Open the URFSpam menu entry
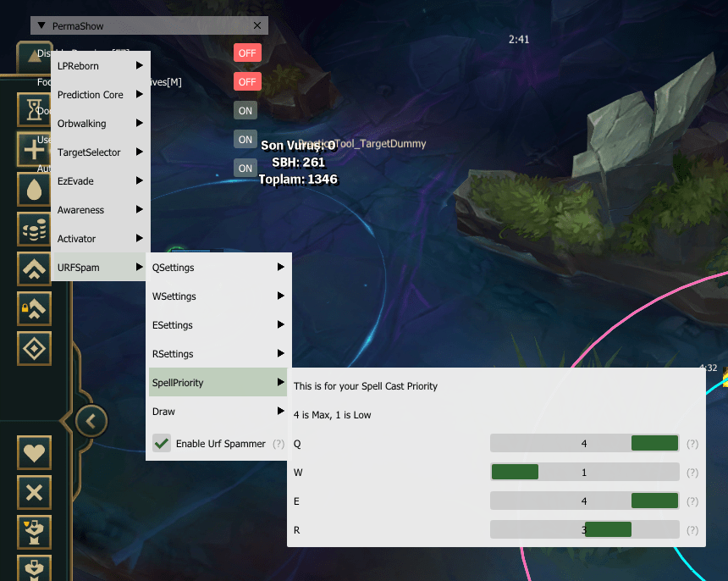Screen dimensions: 728x581 (x=99, y=267)
